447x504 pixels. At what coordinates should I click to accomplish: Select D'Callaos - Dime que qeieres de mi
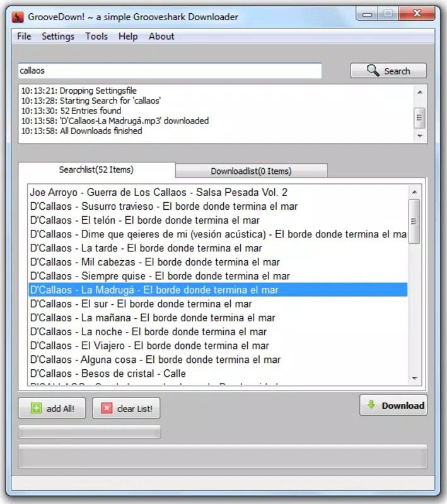coord(218,234)
